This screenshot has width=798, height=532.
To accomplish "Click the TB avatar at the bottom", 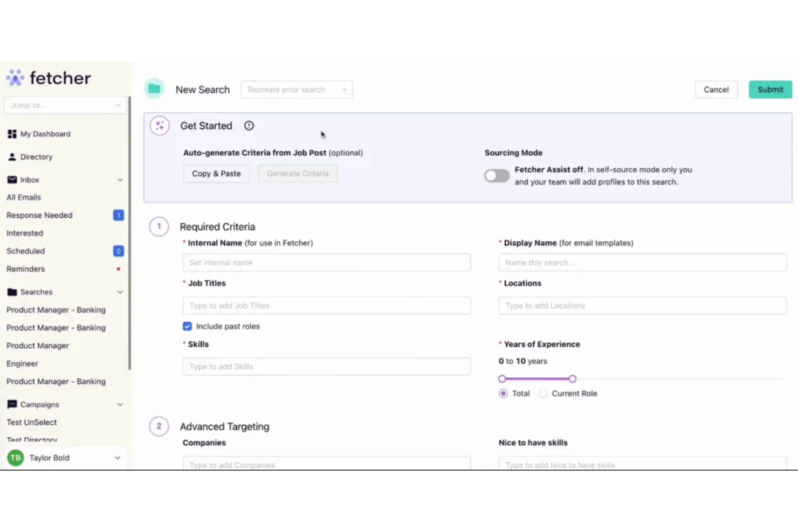I will pos(15,458).
